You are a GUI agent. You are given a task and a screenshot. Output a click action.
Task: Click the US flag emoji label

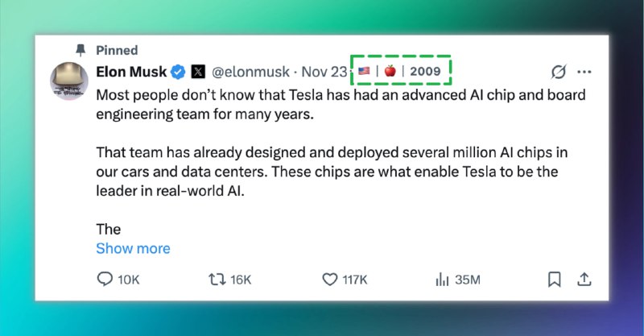point(365,71)
